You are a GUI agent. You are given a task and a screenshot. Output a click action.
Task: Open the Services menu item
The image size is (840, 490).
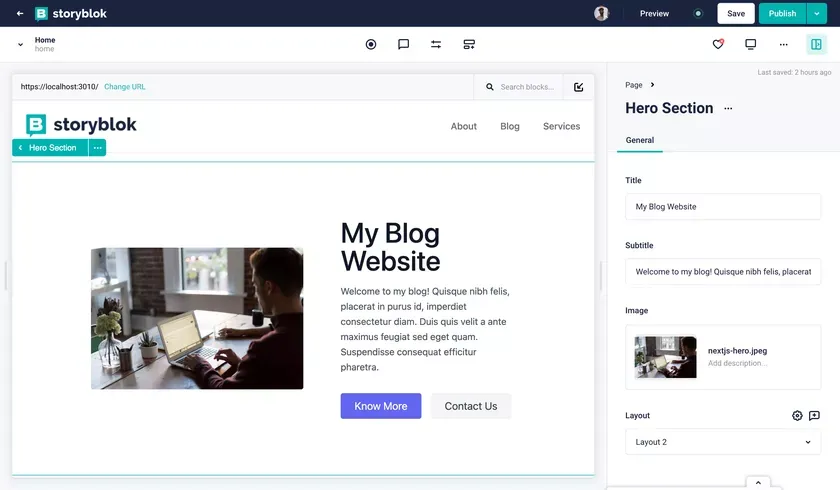point(561,126)
